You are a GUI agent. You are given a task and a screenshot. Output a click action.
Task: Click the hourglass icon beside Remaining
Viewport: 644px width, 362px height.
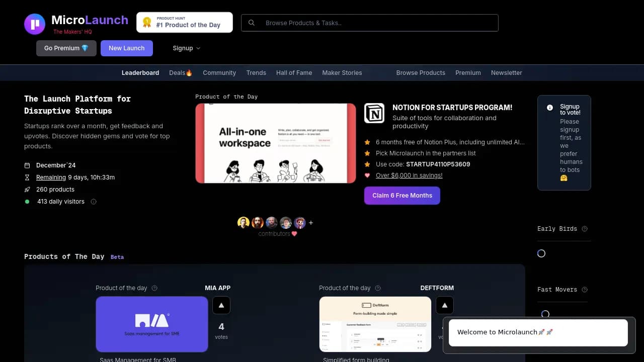(27, 177)
